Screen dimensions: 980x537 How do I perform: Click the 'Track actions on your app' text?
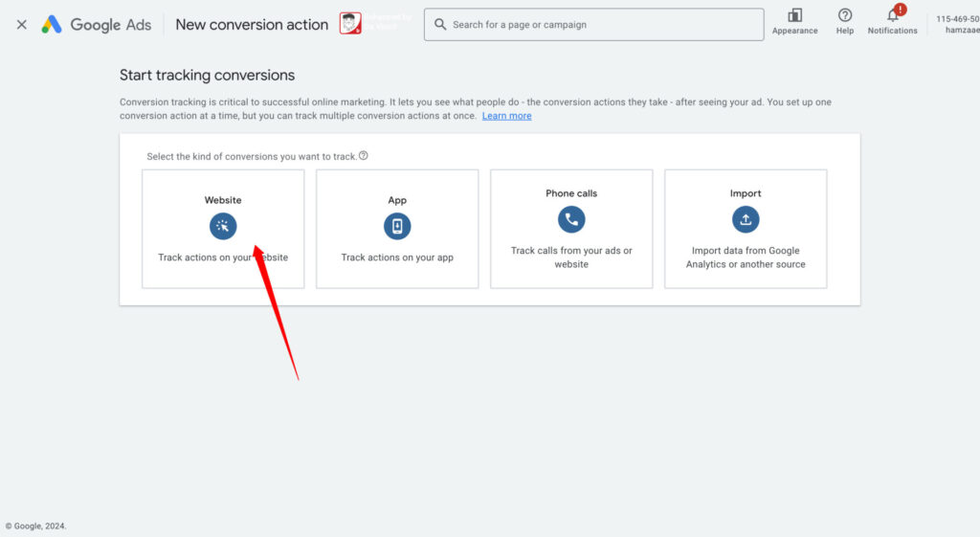[397, 257]
